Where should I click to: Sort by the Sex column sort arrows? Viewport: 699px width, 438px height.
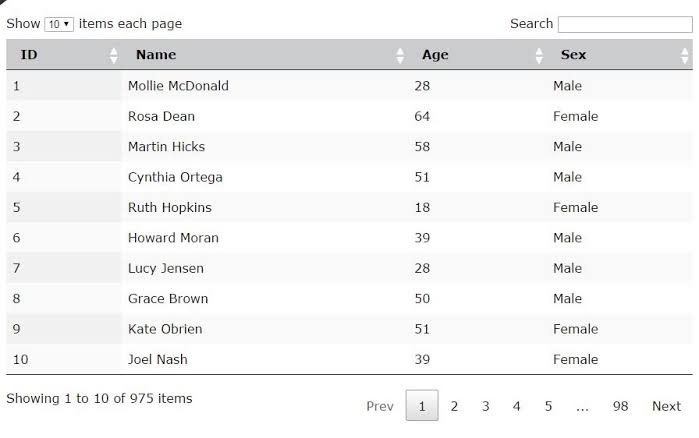click(x=684, y=56)
